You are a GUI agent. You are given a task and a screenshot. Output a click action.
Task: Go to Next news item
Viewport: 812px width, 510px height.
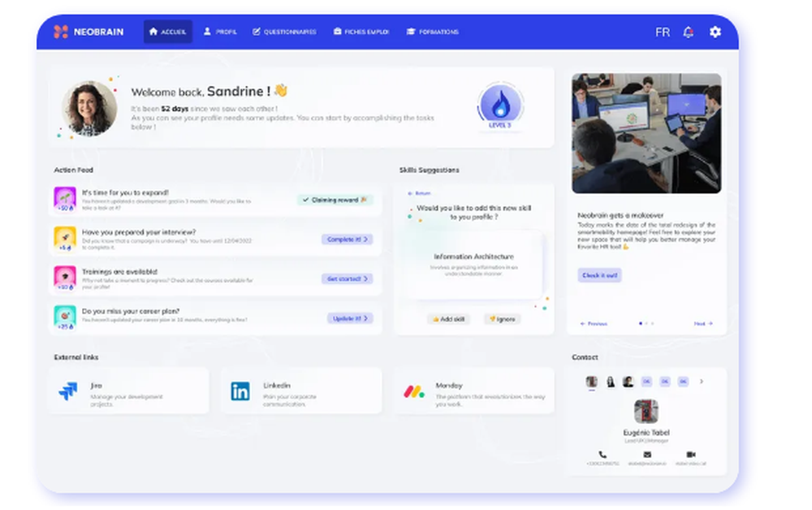point(703,323)
